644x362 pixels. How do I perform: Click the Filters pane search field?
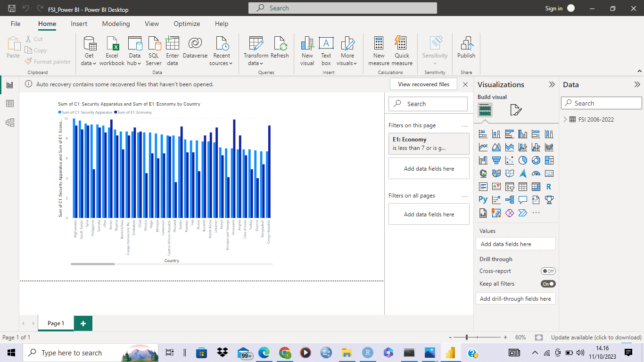pos(428,104)
